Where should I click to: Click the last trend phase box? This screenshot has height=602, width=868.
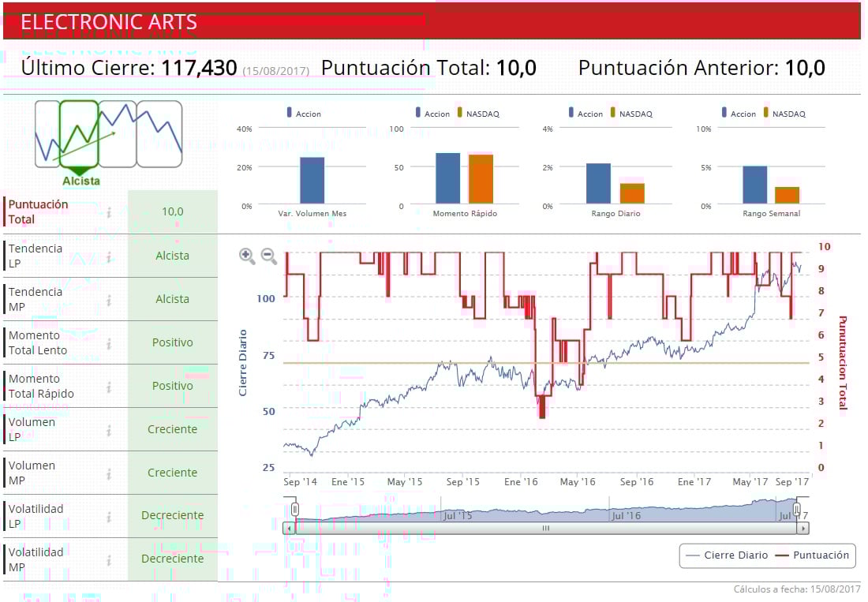pyautogui.click(x=159, y=134)
